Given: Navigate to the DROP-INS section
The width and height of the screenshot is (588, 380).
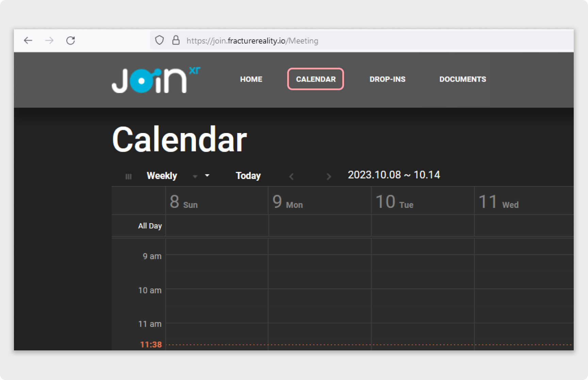Looking at the screenshot, I should pos(387,79).
